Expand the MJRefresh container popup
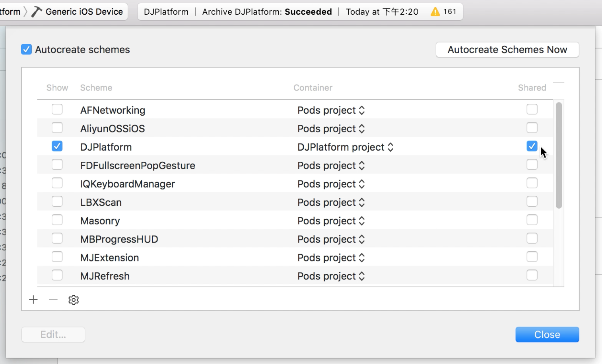Image resolution: width=602 pixels, height=364 pixels. tap(331, 276)
